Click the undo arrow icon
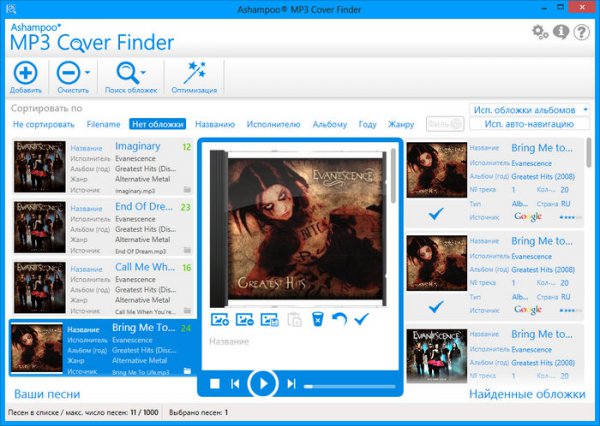Viewport: 600px width, 426px height. pyautogui.click(x=339, y=319)
